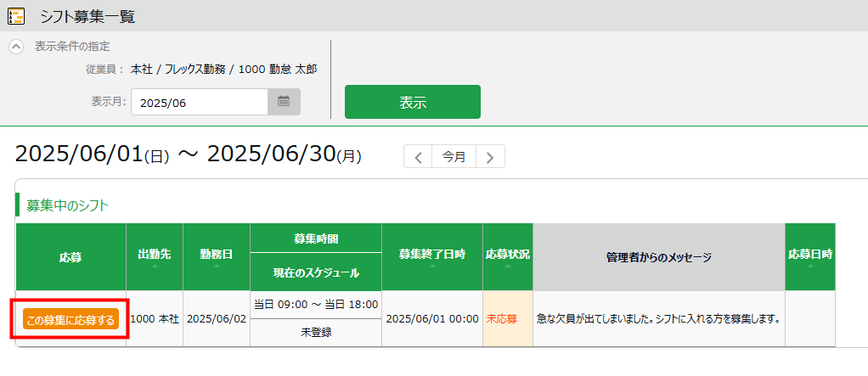
Task: Focus the 表示月 field showing 2025/06
Action: tap(200, 102)
